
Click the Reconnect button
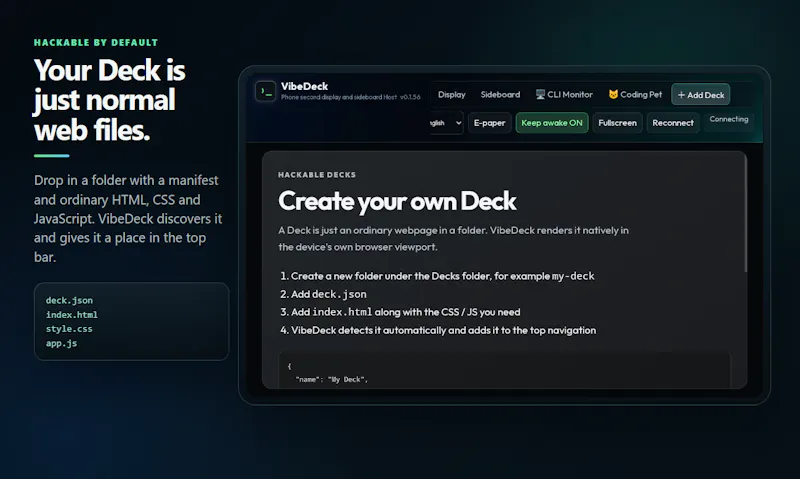click(672, 123)
